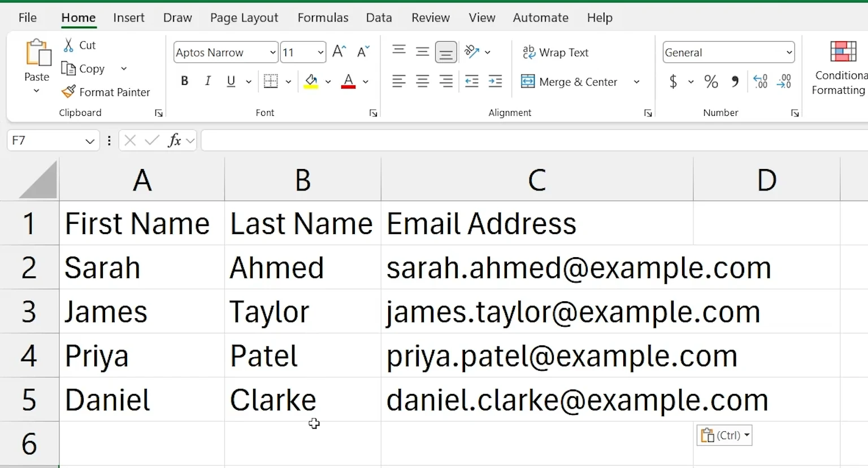Screen dimensions: 868x468
Task: Apply top align to cells
Action: pos(399,52)
